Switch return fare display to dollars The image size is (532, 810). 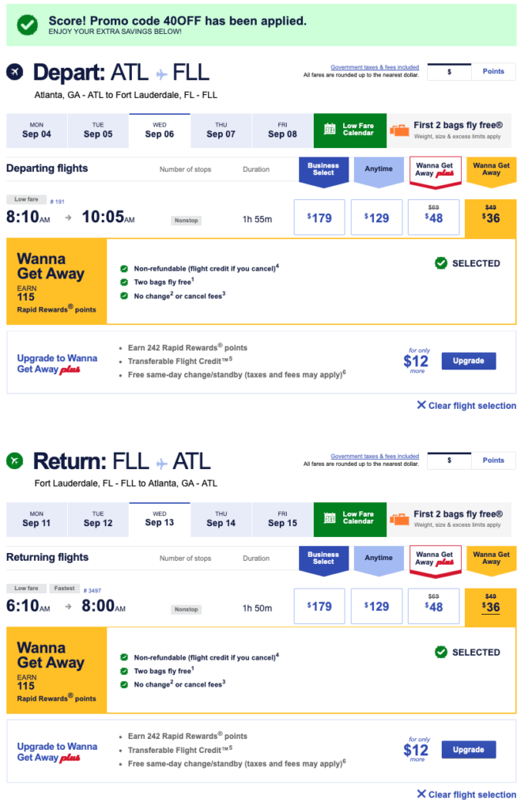(449, 460)
